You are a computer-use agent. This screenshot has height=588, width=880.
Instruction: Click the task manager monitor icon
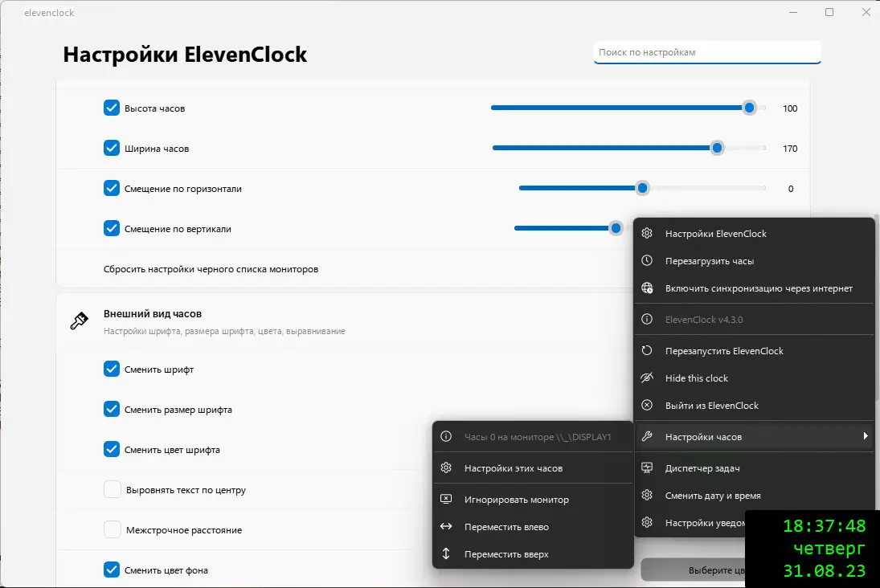(x=647, y=468)
